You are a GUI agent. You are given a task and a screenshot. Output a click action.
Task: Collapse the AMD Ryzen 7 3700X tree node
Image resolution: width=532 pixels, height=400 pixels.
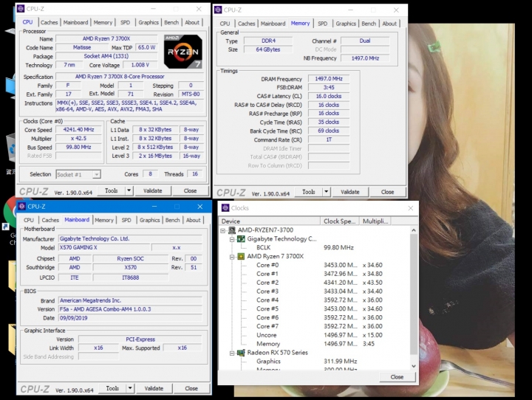(x=232, y=257)
